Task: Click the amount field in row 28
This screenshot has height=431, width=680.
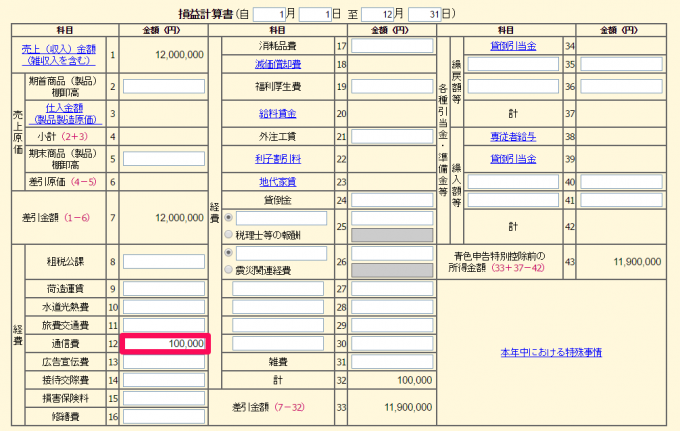Action: (392, 307)
